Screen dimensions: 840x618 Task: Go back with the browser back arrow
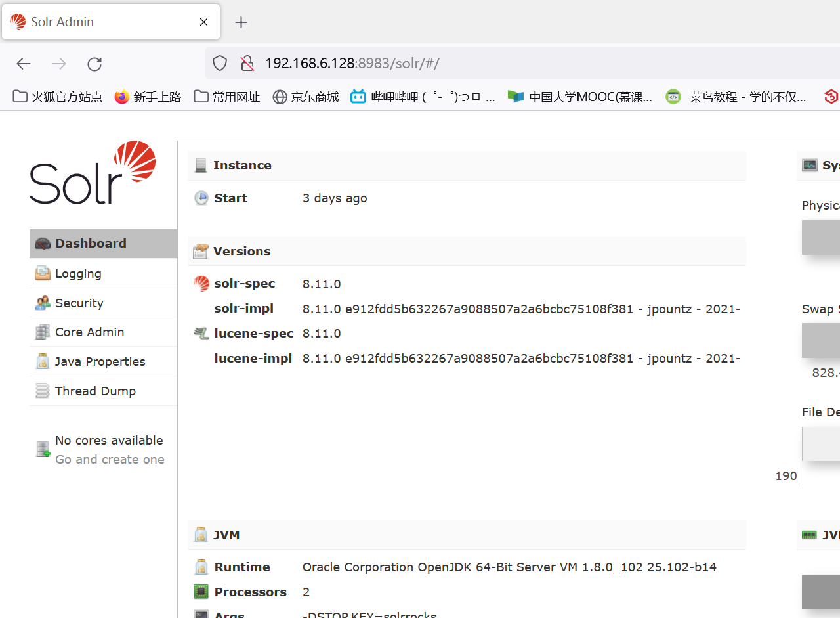tap(24, 64)
